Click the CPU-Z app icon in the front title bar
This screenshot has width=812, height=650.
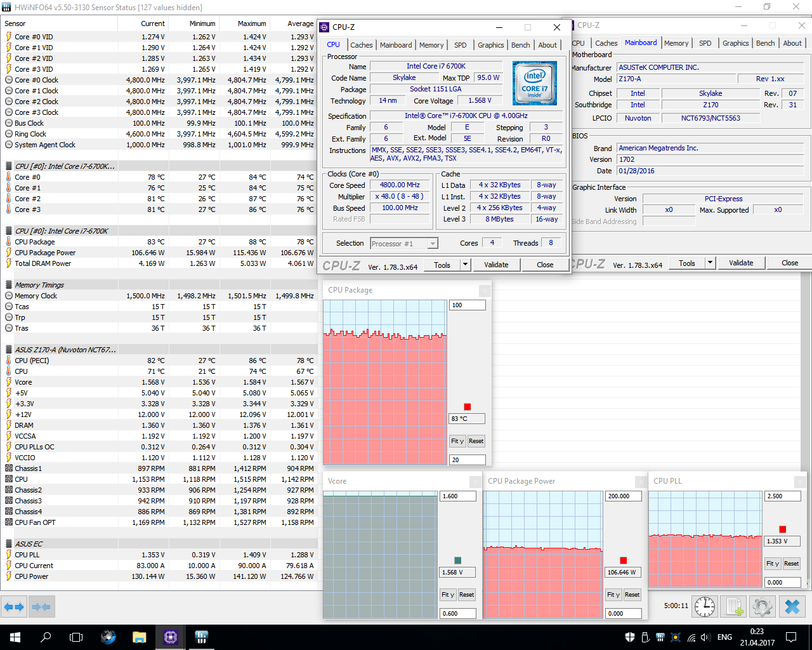(324, 27)
